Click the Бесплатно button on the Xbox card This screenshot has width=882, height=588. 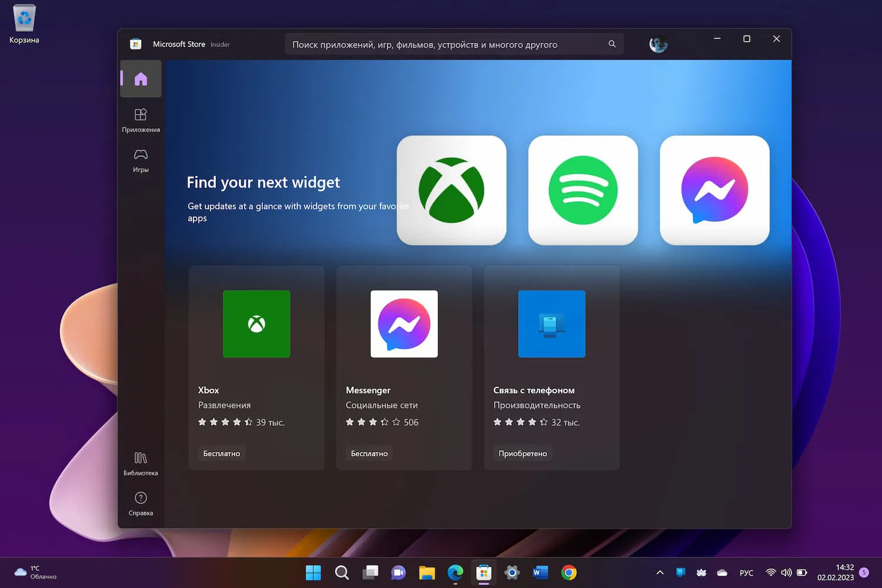(222, 453)
